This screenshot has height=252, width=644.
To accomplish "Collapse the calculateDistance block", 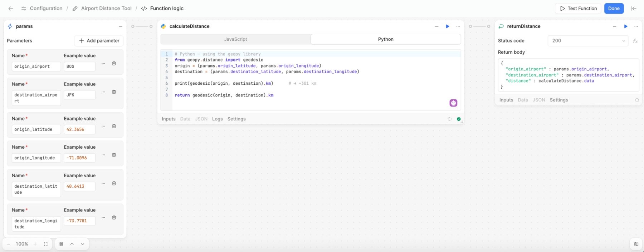I will click(x=436, y=26).
